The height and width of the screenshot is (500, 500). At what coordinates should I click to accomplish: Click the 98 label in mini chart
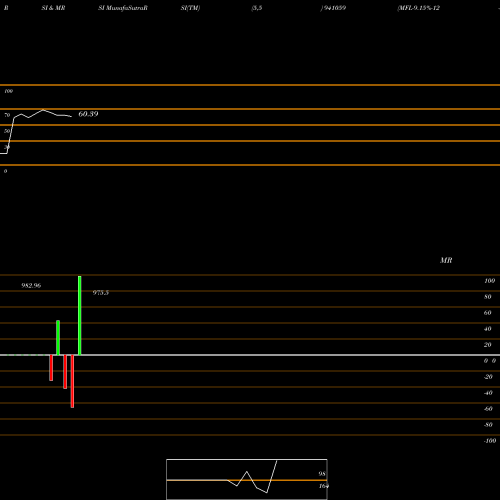[x=322, y=474]
